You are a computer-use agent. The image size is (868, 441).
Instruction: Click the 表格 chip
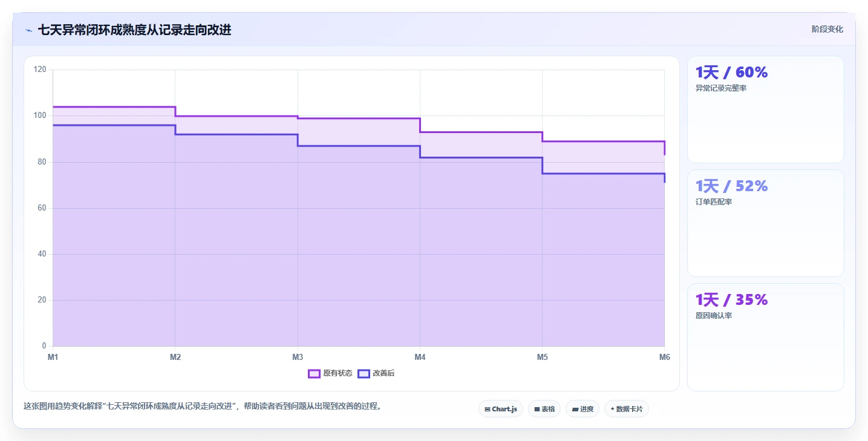click(x=544, y=409)
